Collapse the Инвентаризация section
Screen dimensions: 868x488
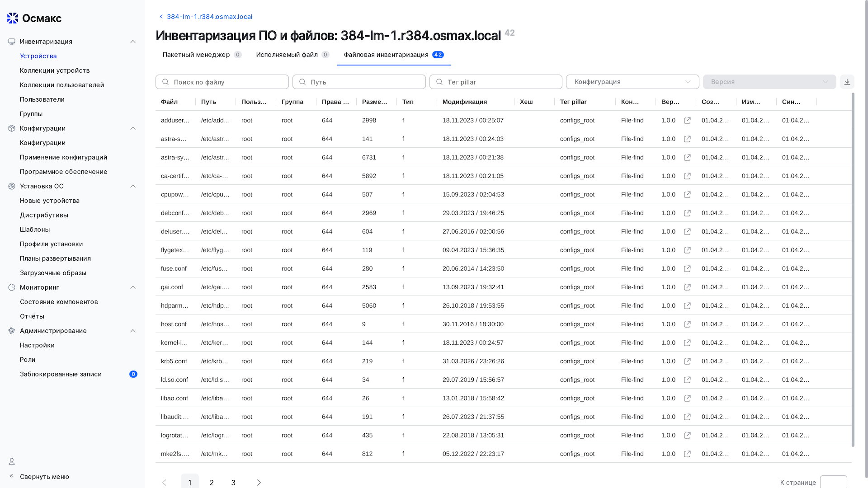coord(133,41)
